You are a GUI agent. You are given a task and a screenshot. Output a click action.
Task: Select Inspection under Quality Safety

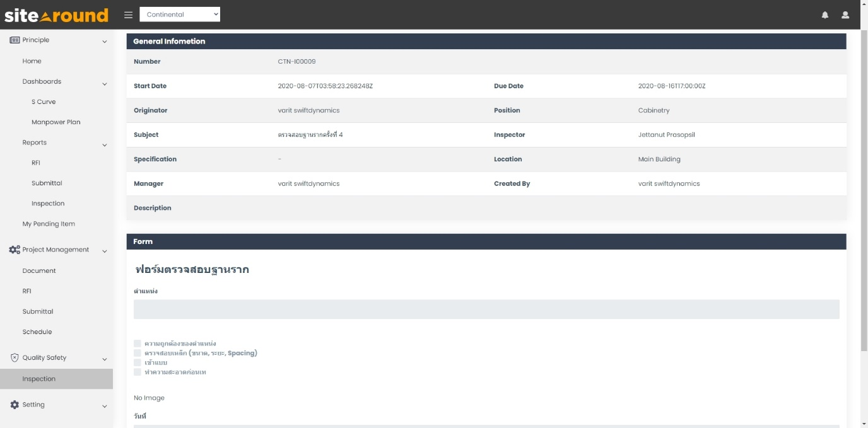pyautogui.click(x=39, y=379)
